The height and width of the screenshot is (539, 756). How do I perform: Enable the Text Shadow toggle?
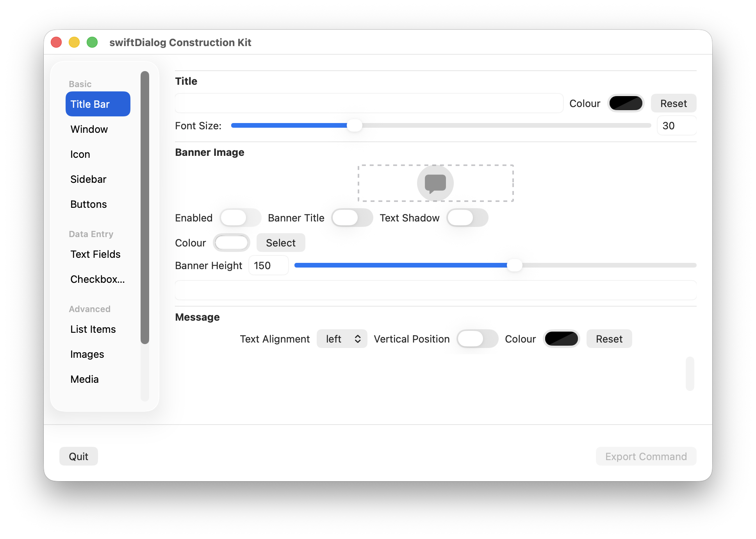(x=467, y=218)
